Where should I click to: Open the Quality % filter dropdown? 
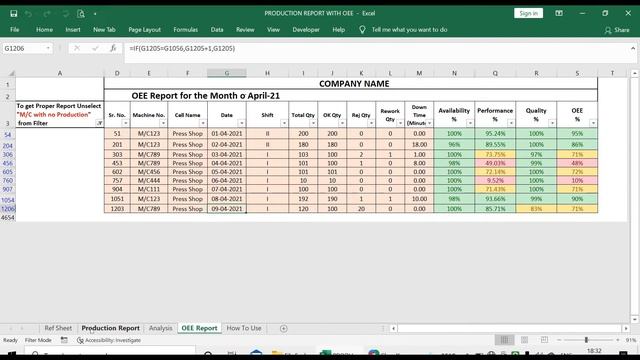click(x=552, y=123)
